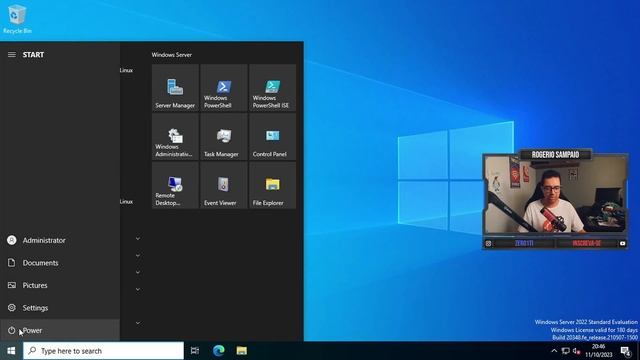Start Remote Desktop Connection tile
This screenshot has height=360, width=640.
pos(175,185)
